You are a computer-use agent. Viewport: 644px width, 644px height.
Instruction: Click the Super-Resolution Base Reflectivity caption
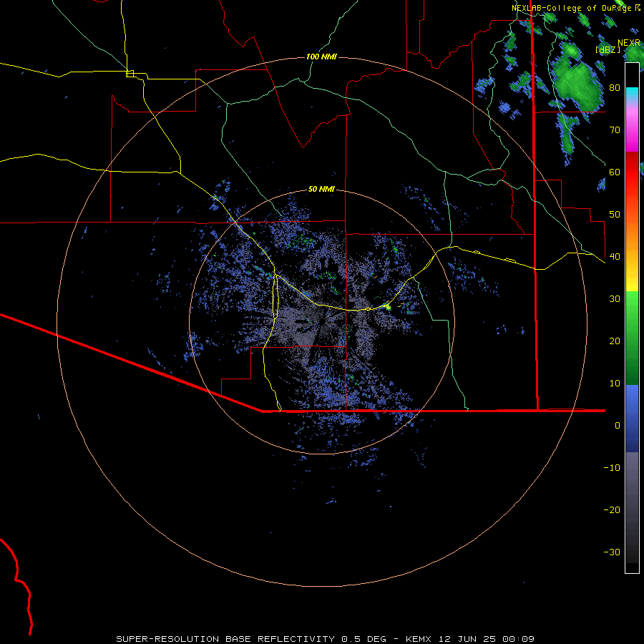[325, 639]
